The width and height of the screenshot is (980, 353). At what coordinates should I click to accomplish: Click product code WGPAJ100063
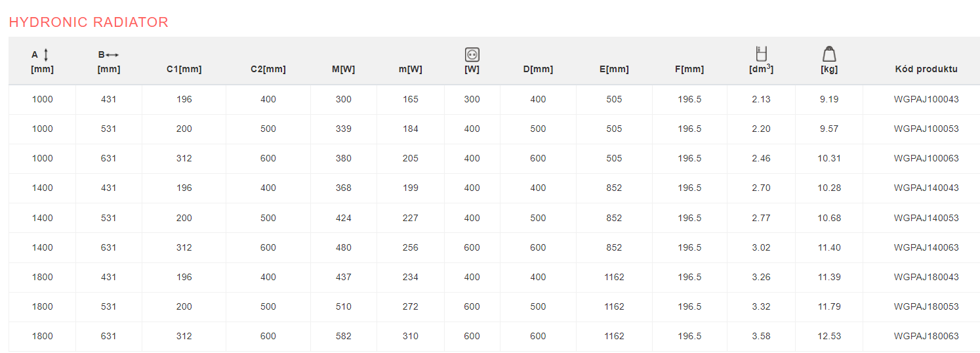[926, 159]
